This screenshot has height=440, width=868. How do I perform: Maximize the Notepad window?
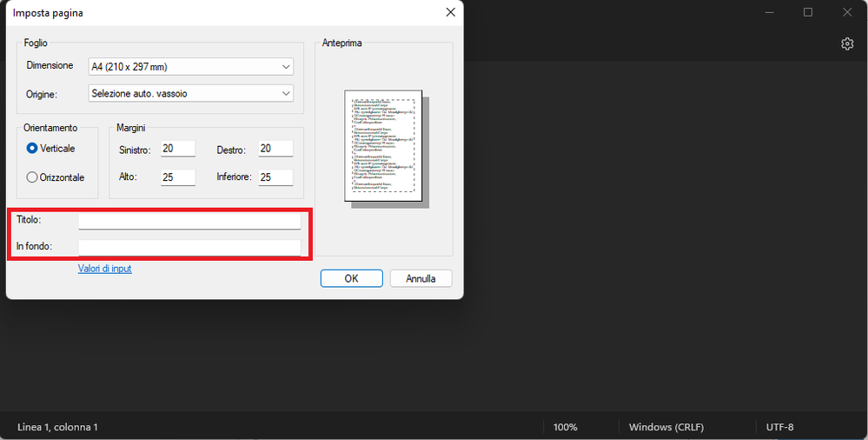tap(808, 12)
